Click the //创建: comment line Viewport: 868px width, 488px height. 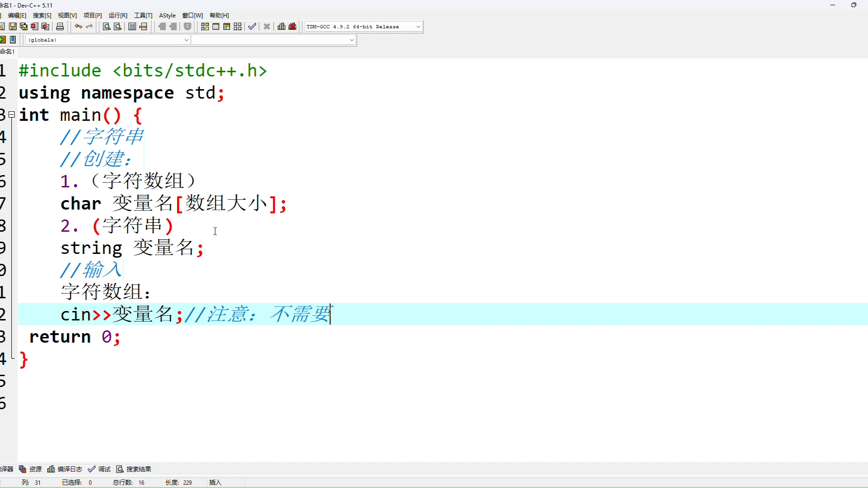[96, 159]
